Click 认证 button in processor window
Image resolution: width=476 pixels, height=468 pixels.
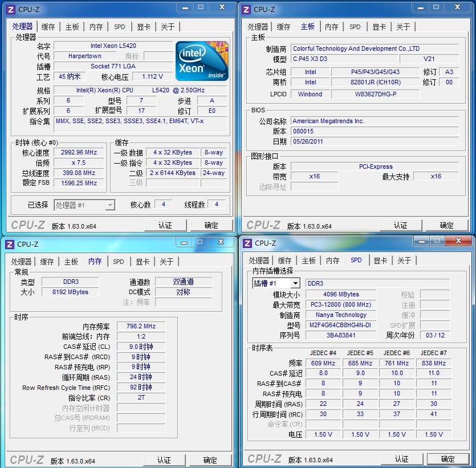165,226
